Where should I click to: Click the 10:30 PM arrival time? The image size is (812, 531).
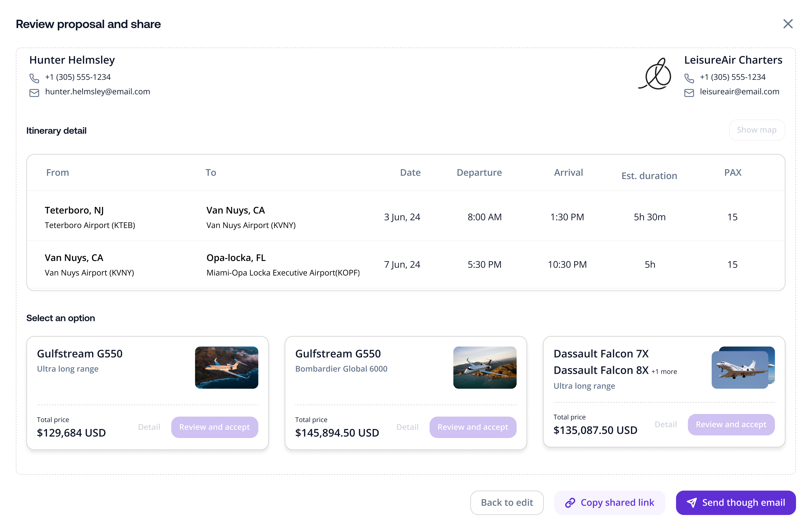tap(567, 265)
